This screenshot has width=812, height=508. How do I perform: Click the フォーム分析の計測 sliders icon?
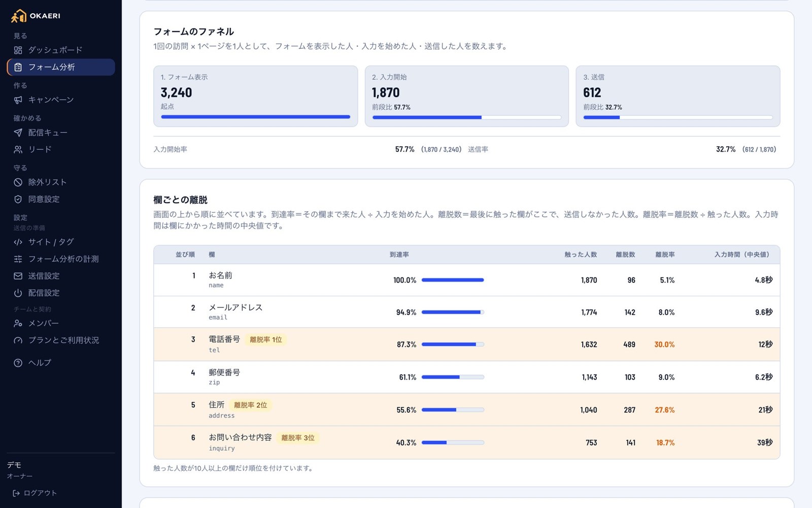pos(18,259)
